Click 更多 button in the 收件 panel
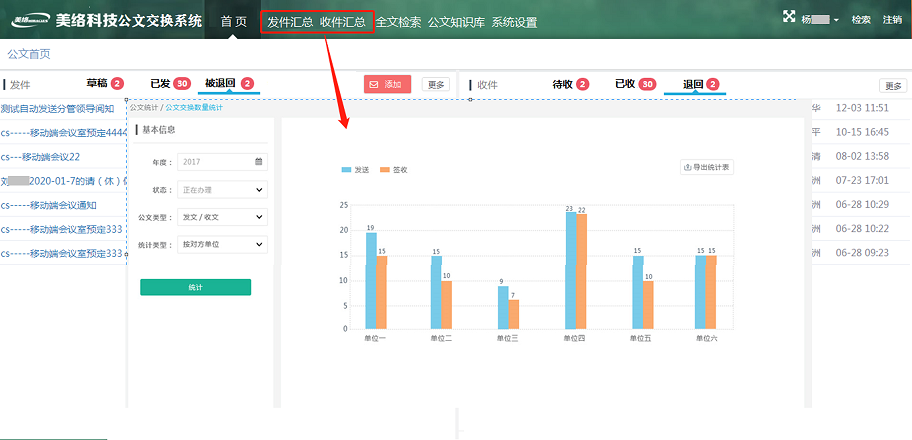Viewport: 912px width, 440px height. tap(892, 86)
